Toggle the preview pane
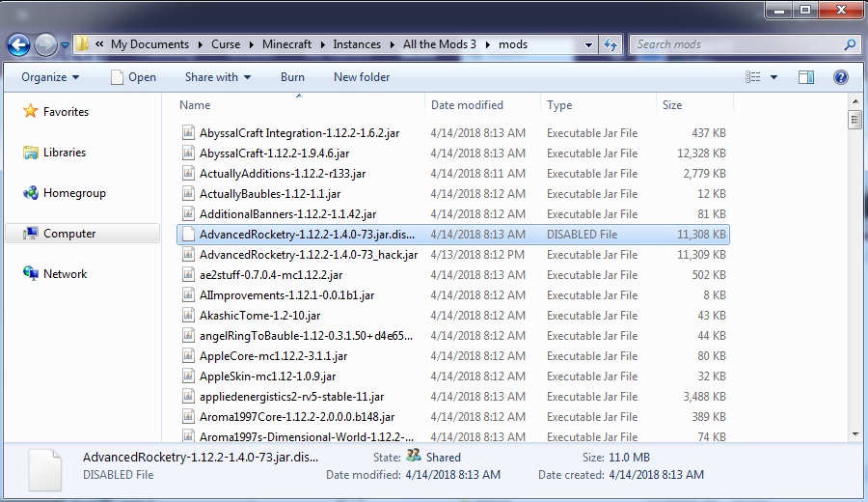The image size is (868, 502). [806, 77]
